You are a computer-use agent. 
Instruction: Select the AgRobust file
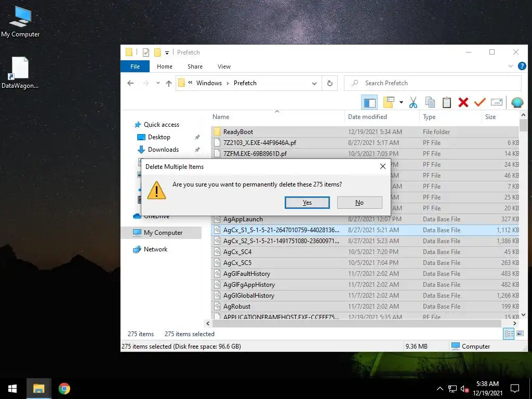click(365, 306)
